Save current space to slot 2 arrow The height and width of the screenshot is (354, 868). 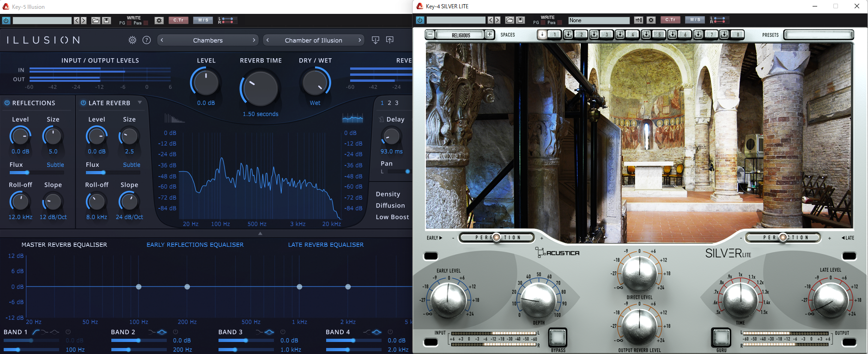pyautogui.click(x=569, y=35)
